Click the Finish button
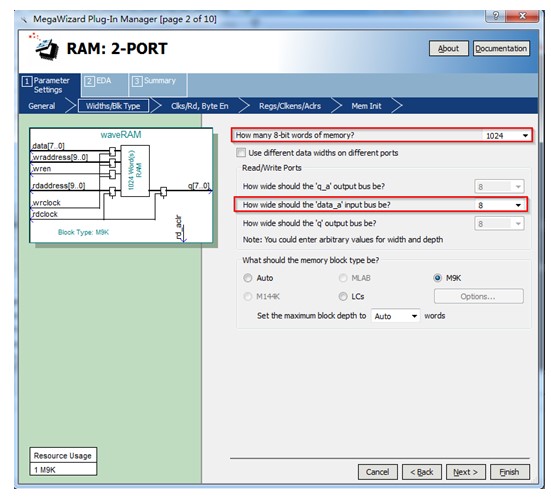This screenshot has height=503, width=551. [510, 472]
